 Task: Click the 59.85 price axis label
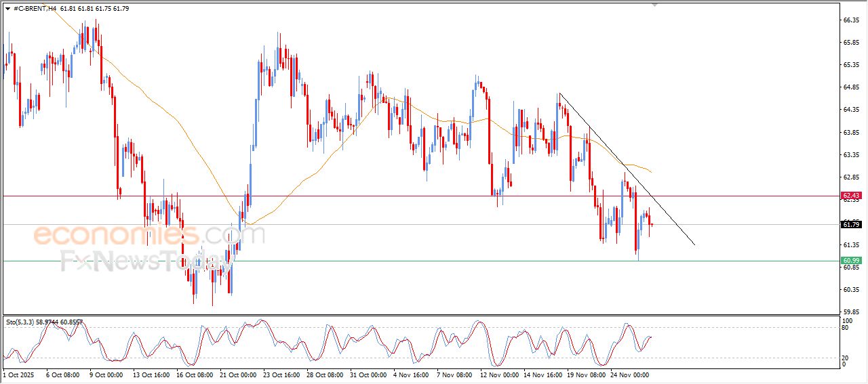pyautogui.click(x=850, y=312)
